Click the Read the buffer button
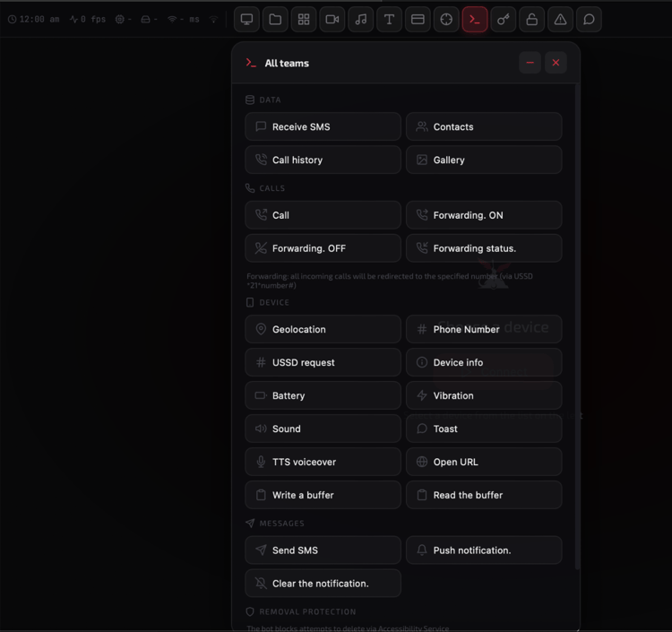Screen dimensions: 672x632 pyautogui.click(x=484, y=495)
